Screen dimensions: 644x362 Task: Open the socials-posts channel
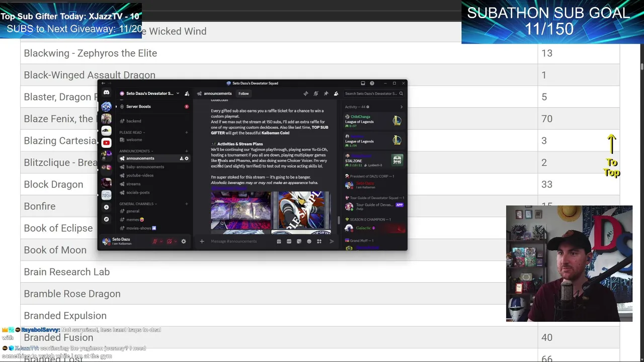pos(153,193)
